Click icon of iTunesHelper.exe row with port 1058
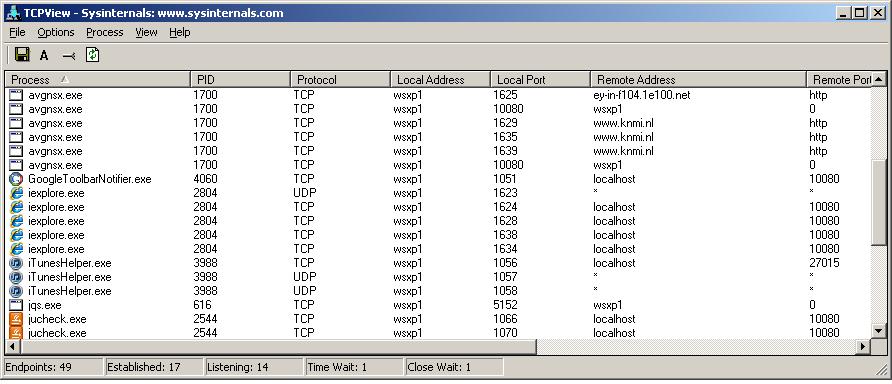The height and width of the screenshot is (384, 892). click(16, 291)
